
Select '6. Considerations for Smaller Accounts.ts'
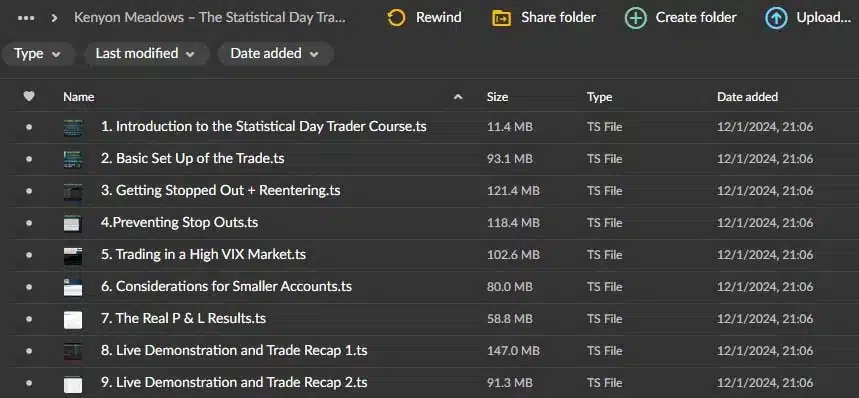(226, 286)
